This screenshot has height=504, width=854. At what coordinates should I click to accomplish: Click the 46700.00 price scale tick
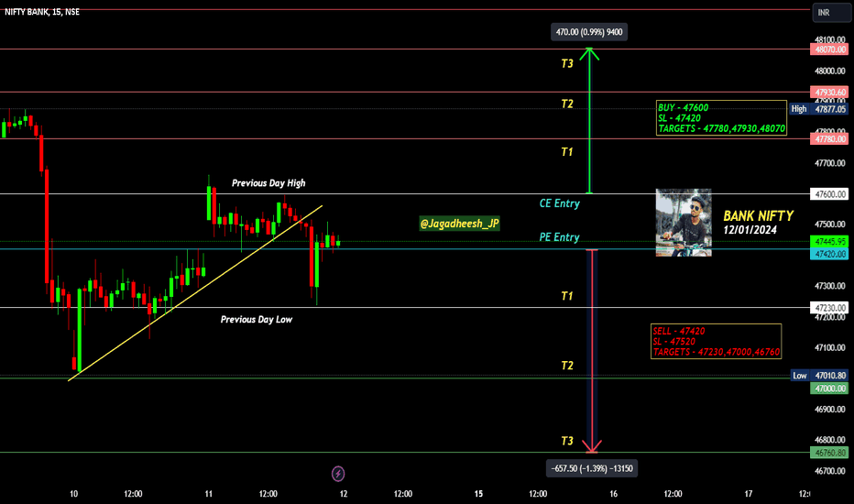[x=830, y=470]
